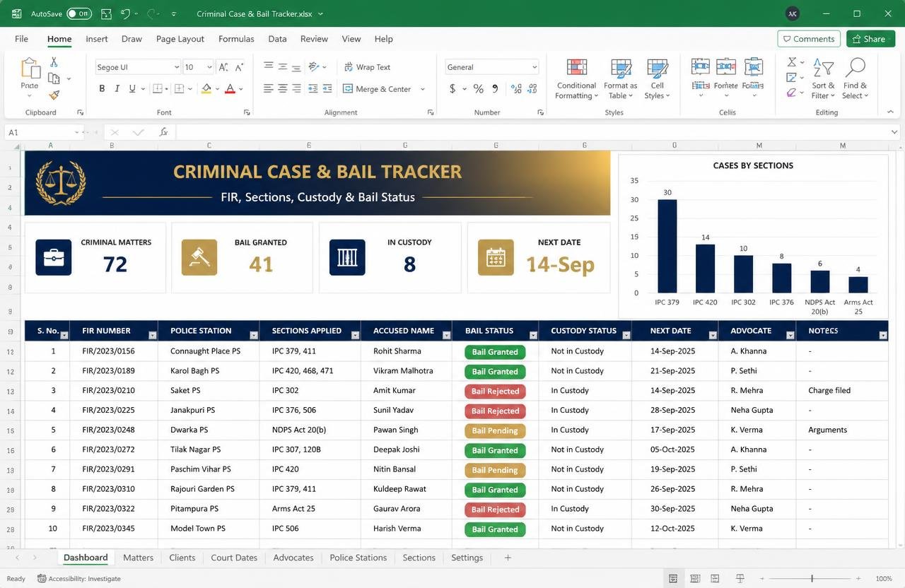
Task: Click the red Font Color swatch
Action: [230, 89]
